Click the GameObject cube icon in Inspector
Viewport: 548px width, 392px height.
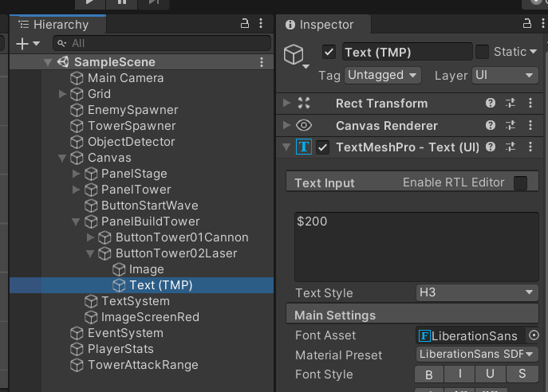(294, 54)
